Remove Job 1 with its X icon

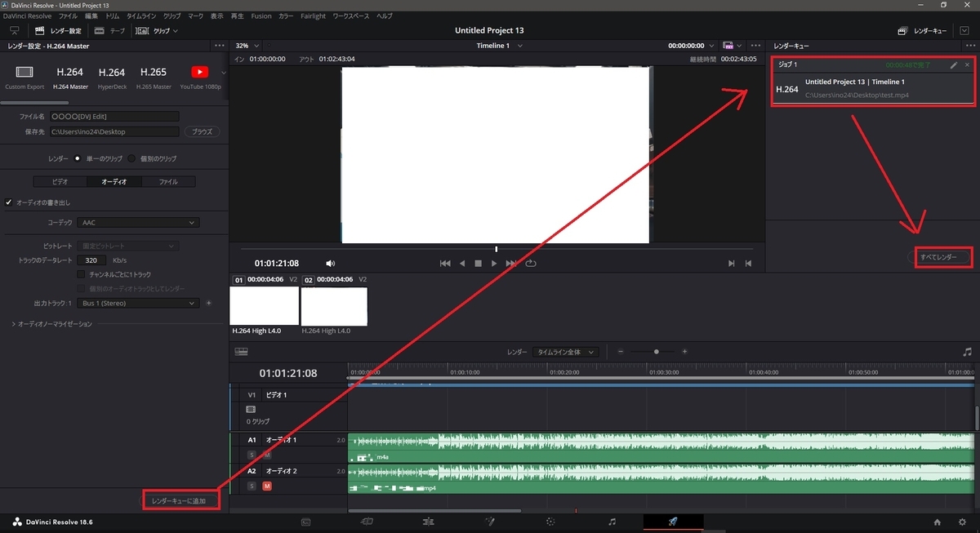click(968, 64)
